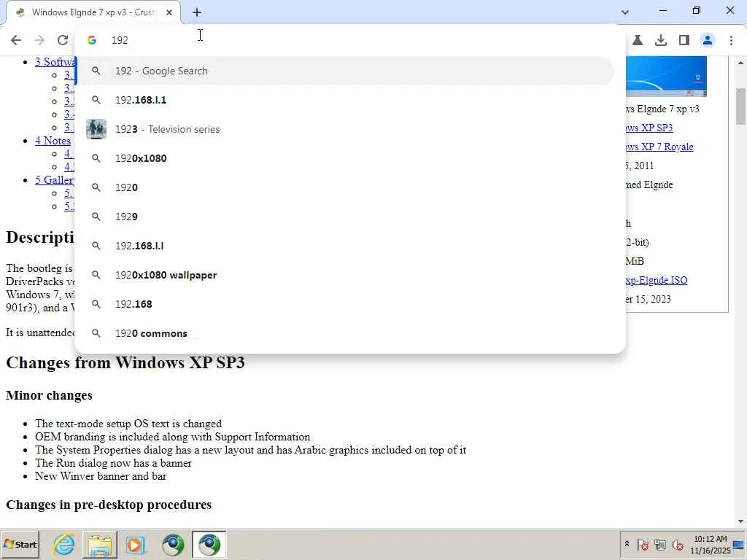Pick the 1929 suggestion

click(x=344, y=216)
